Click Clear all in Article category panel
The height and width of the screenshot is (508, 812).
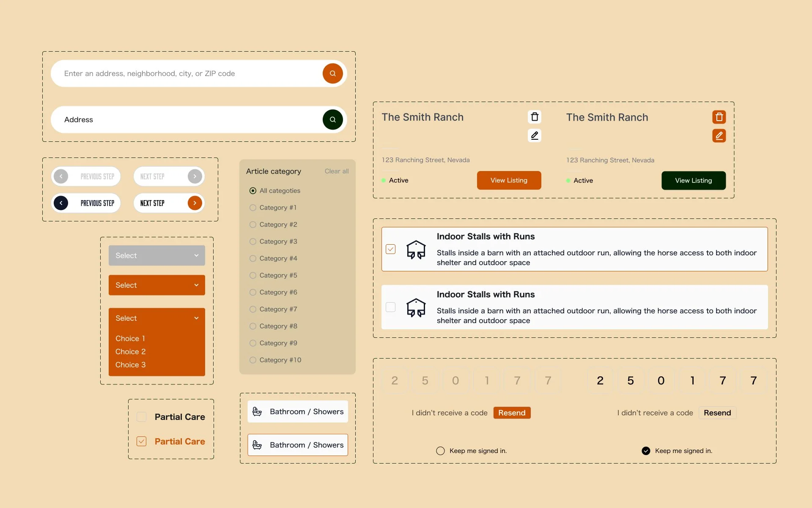(x=337, y=171)
